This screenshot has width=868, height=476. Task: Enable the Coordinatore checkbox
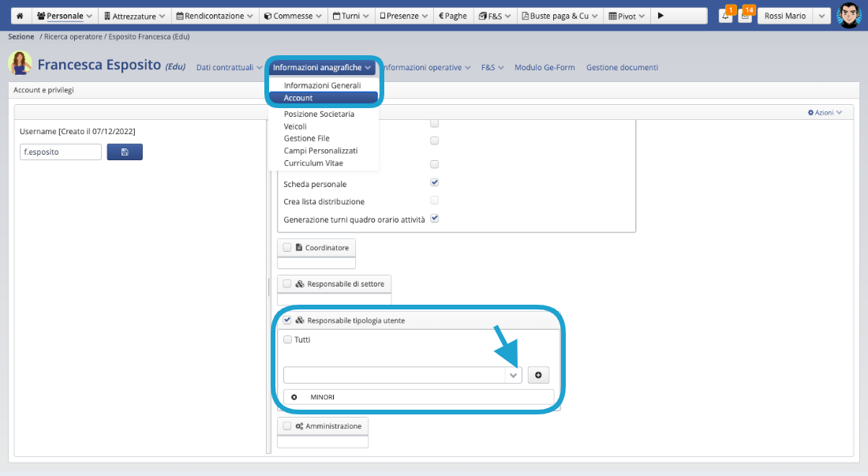pos(287,247)
